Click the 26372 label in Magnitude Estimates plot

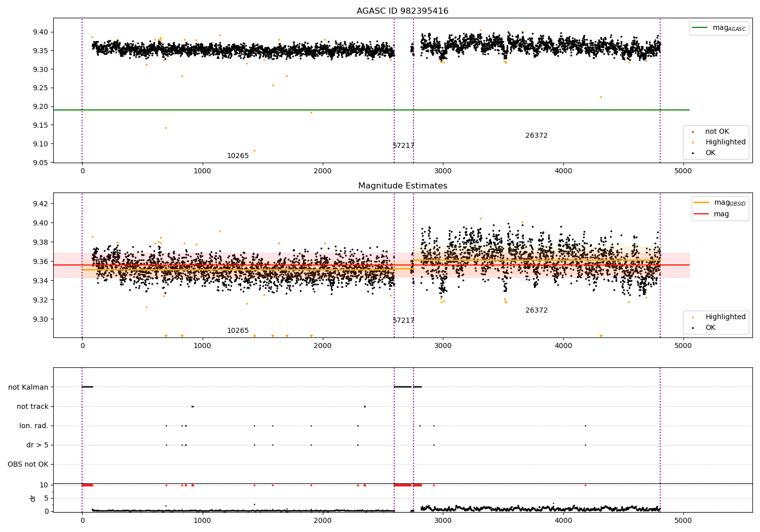536,311
